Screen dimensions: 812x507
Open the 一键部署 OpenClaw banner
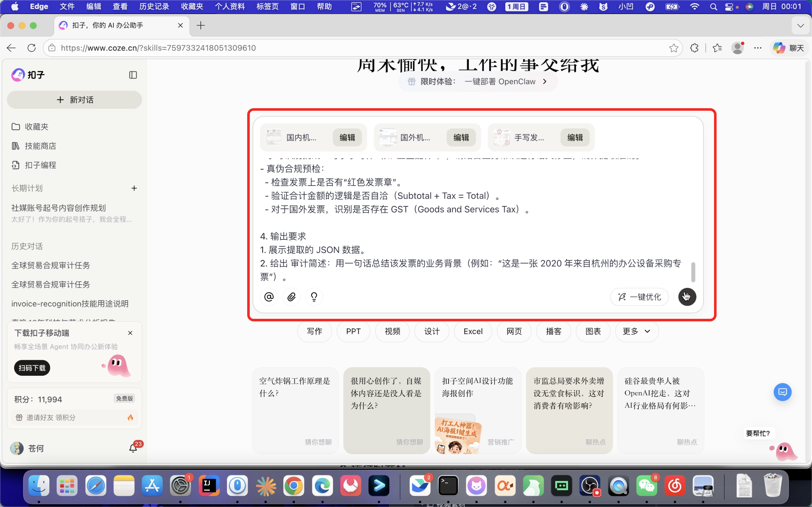click(x=478, y=82)
